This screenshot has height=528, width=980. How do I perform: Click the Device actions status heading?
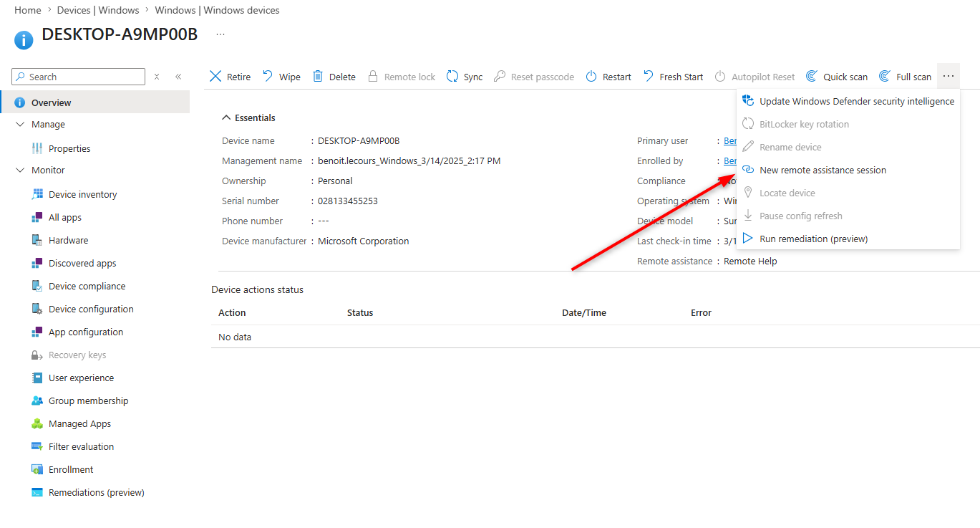coord(258,289)
